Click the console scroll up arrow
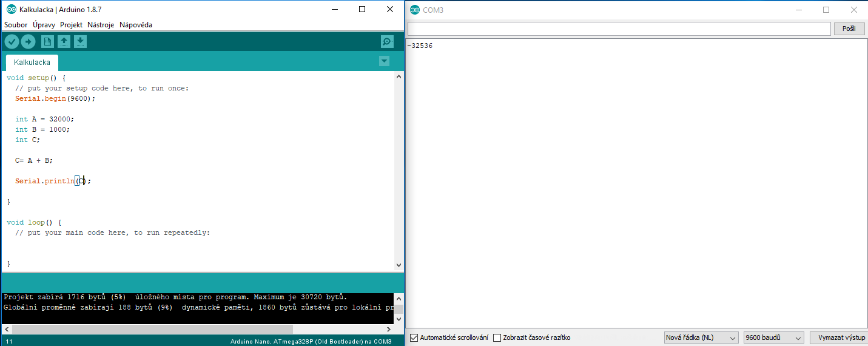The width and height of the screenshot is (868, 346). pyautogui.click(x=399, y=298)
